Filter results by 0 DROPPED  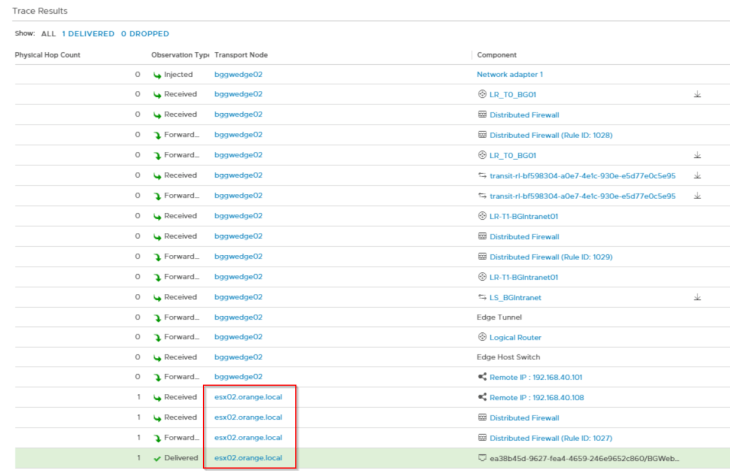[x=145, y=34]
